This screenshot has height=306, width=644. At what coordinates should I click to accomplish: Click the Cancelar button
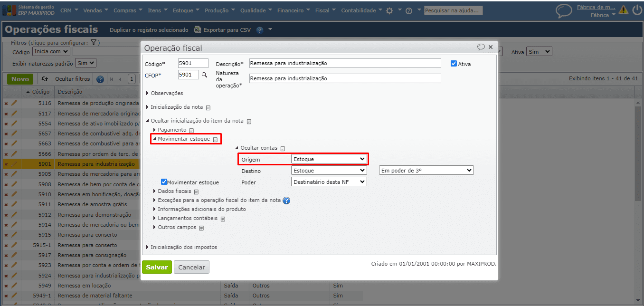pyautogui.click(x=191, y=267)
